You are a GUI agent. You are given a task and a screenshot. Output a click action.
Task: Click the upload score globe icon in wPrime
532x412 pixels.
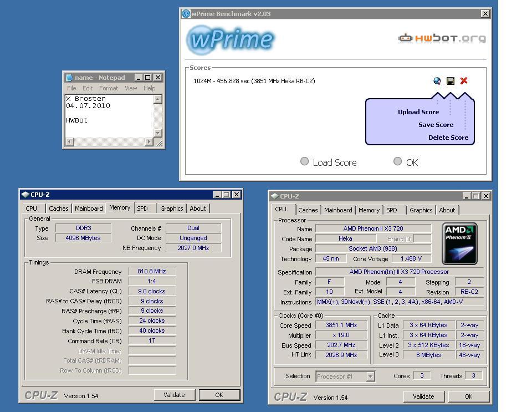coord(437,81)
